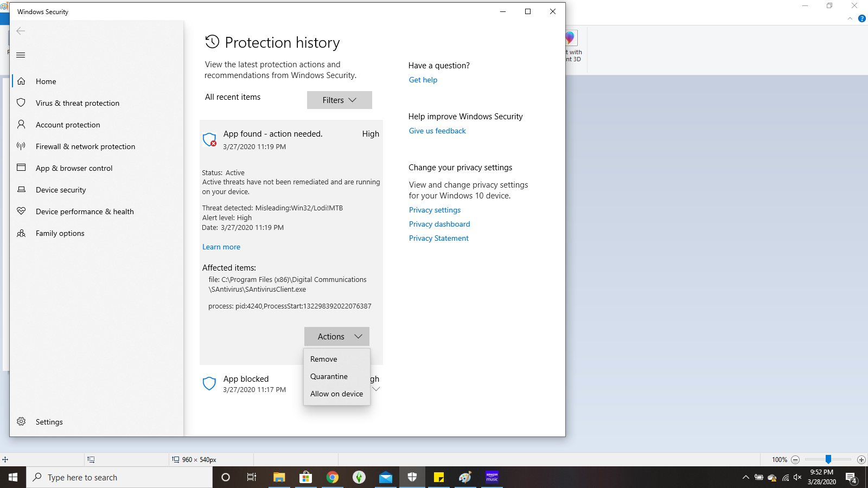Click the Paint help question mark icon
Viewport: 868px width, 488px height.
(x=861, y=18)
